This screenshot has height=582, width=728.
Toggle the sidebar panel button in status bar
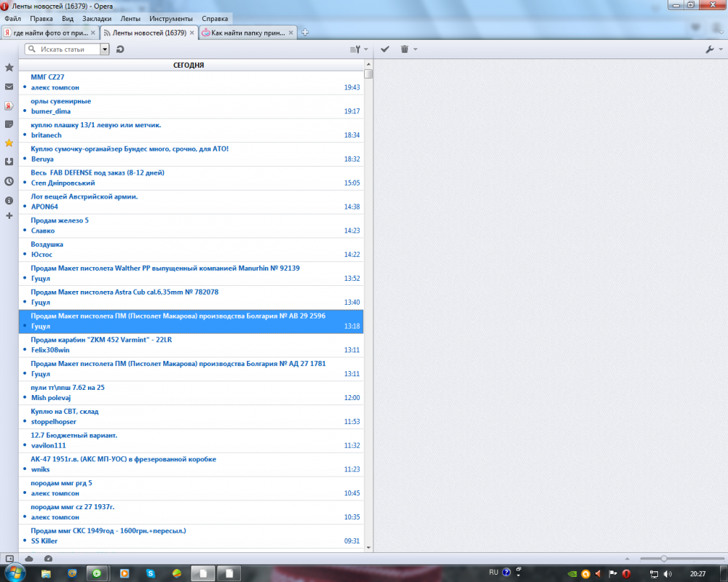[x=9, y=558]
